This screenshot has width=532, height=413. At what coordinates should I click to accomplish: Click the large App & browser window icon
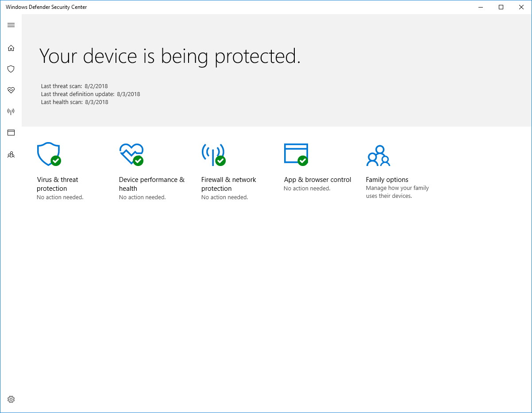click(296, 154)
